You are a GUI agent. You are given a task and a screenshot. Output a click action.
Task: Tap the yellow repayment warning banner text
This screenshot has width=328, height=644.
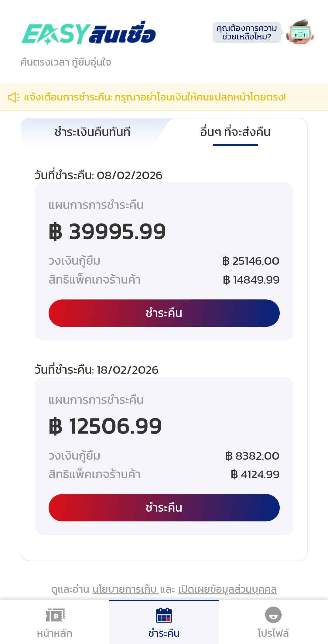coord(155,97)
